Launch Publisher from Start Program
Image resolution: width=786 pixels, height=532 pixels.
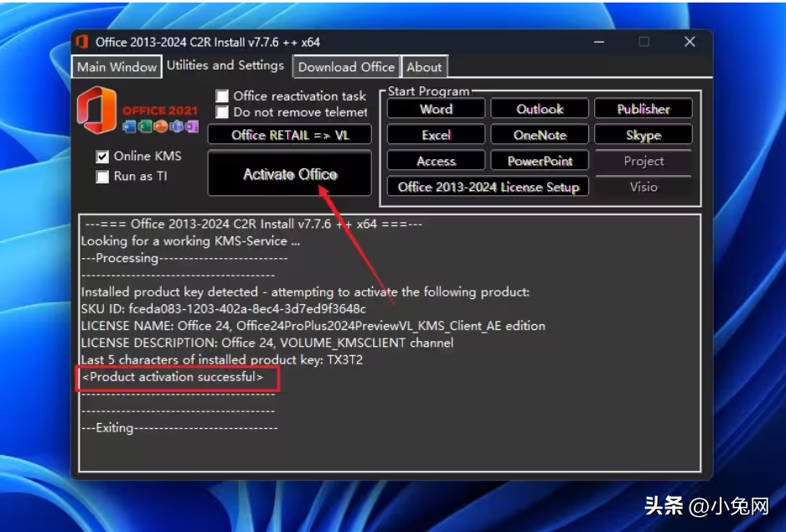click(644, 109)
